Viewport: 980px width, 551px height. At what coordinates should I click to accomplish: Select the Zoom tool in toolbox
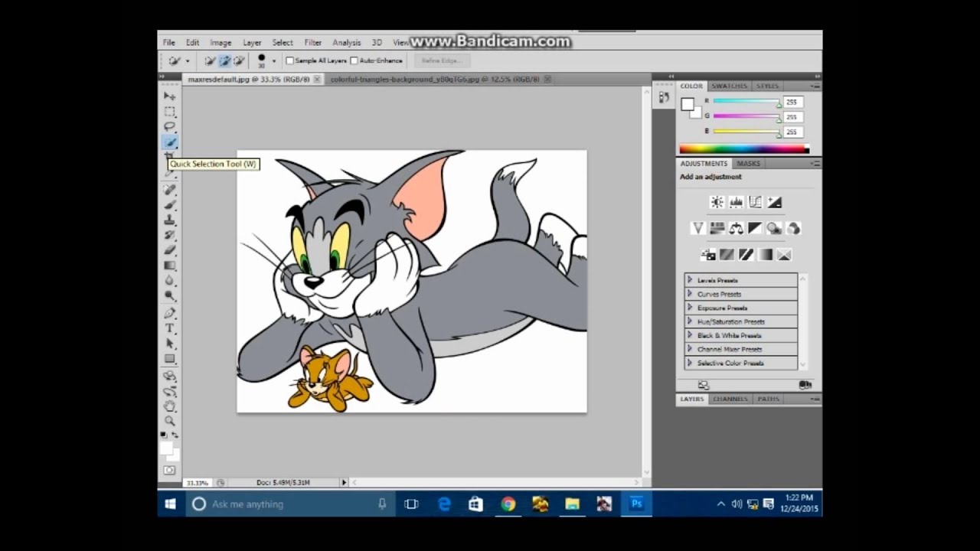click(x=169, y=421)
